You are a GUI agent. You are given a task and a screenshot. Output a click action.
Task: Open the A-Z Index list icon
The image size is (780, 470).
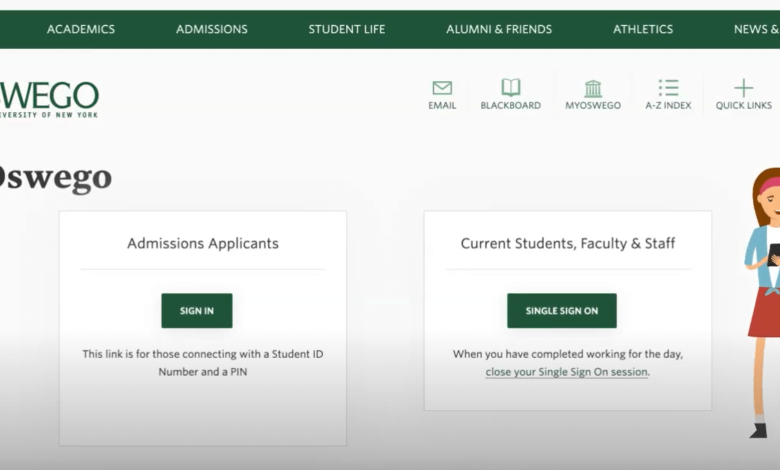coord(668,88)
